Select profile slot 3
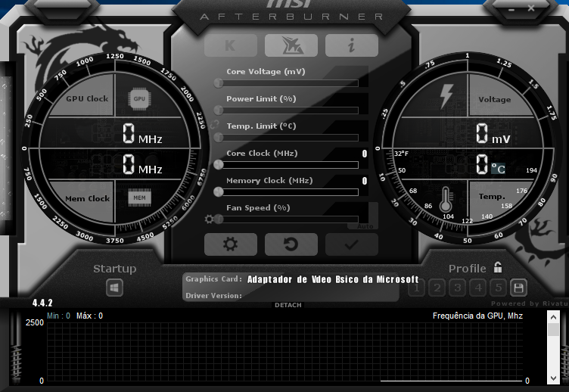569x392 pixels. coord(458,288)
